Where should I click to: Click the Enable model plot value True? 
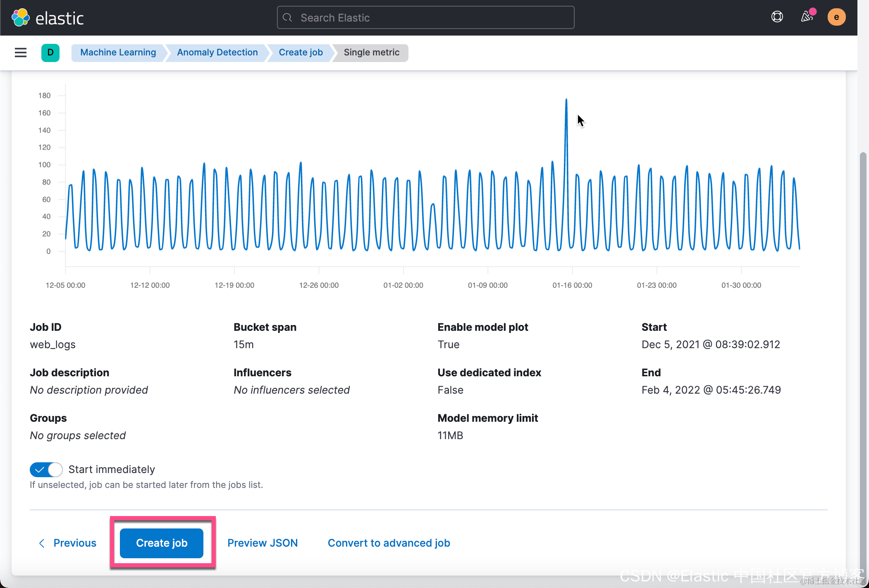coord(449,344)
